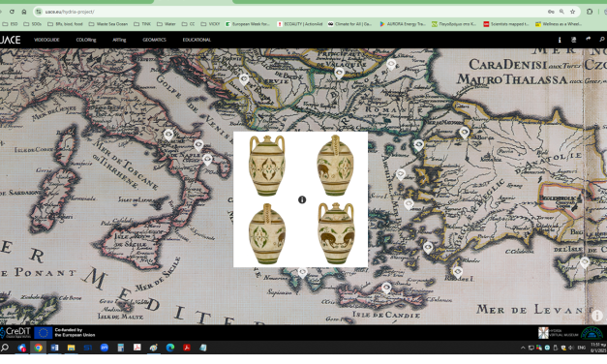Open the Waste Sea Ocean bookmarks folder
Viewport: 607px width, 364px height.
click(108, 24)
